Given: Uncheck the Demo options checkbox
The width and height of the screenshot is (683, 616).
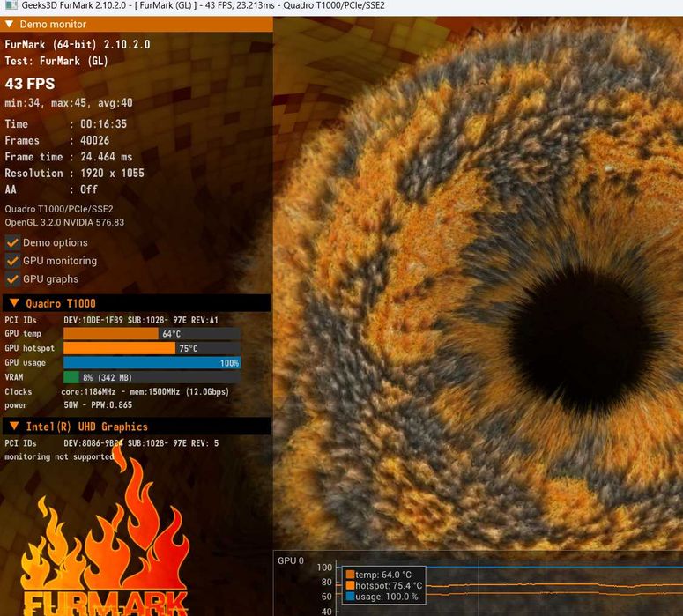Looking at the screenshot, I should (12, 242).
